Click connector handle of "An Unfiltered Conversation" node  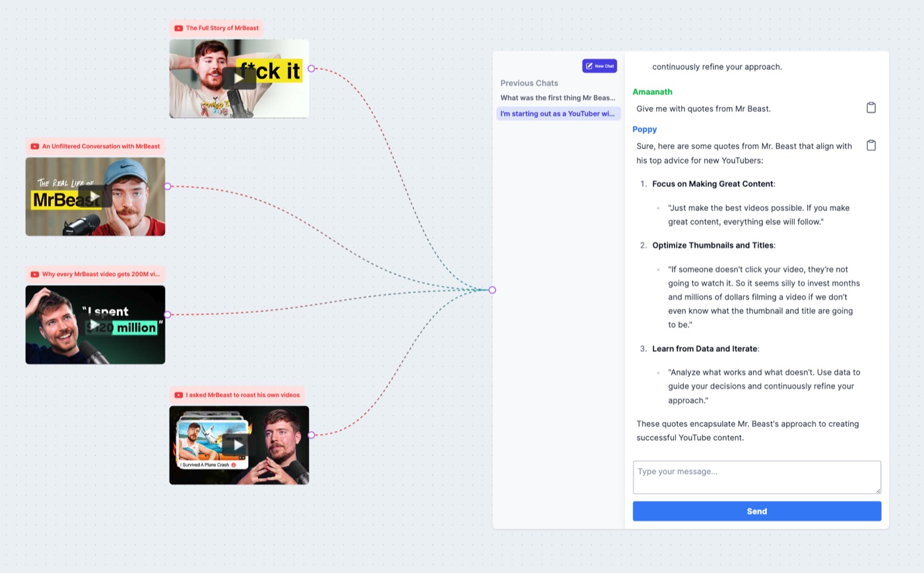point(168,186)
